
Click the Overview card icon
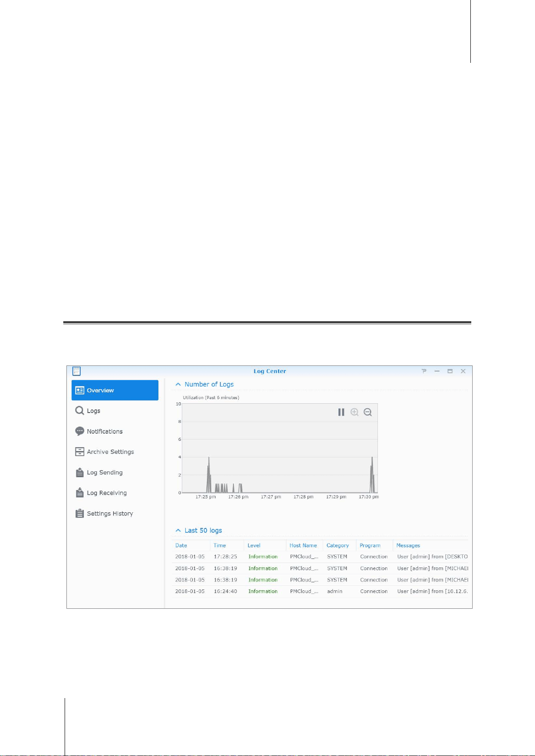(79, 390)
